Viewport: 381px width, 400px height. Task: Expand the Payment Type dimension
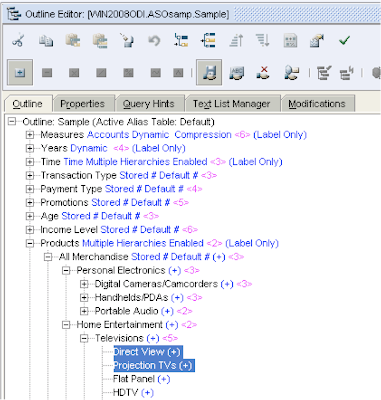pyautogui.click(x=30, y=189)
